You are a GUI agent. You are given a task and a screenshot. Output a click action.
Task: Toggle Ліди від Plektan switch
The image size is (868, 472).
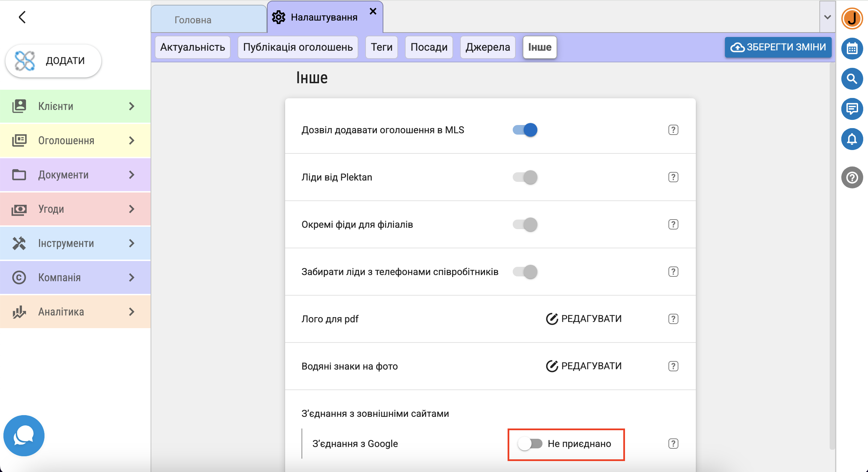click(x=525, y=177)
